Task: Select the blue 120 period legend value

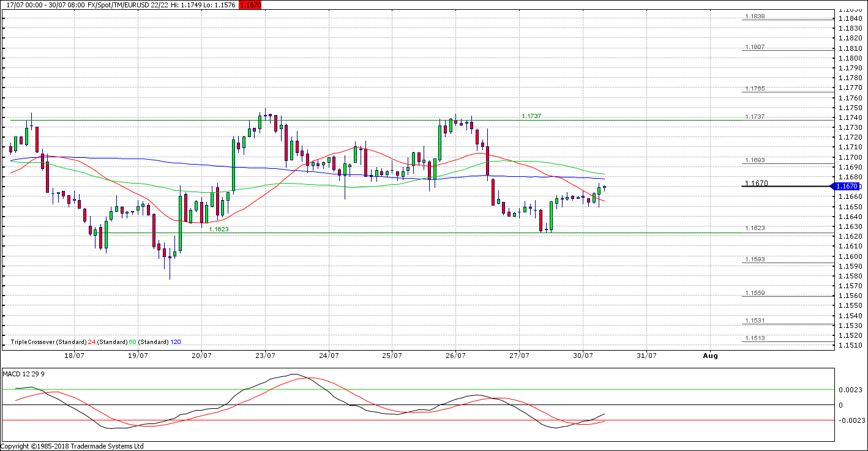Action: click(175, 341)
